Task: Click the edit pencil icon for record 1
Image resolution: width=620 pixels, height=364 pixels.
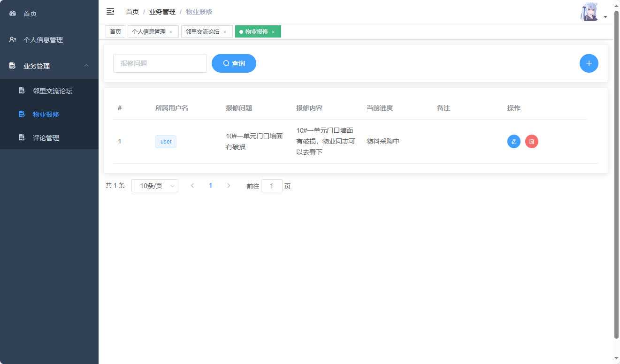Action: pos(513,141)
